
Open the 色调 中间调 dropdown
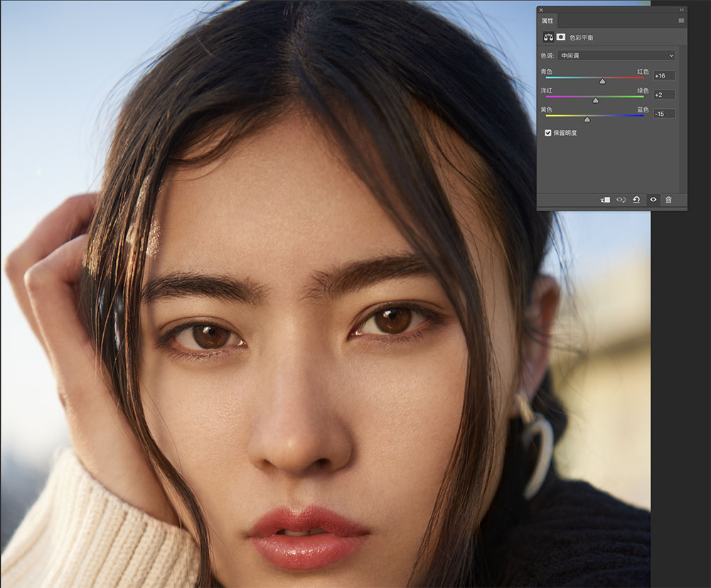(616, 55)
